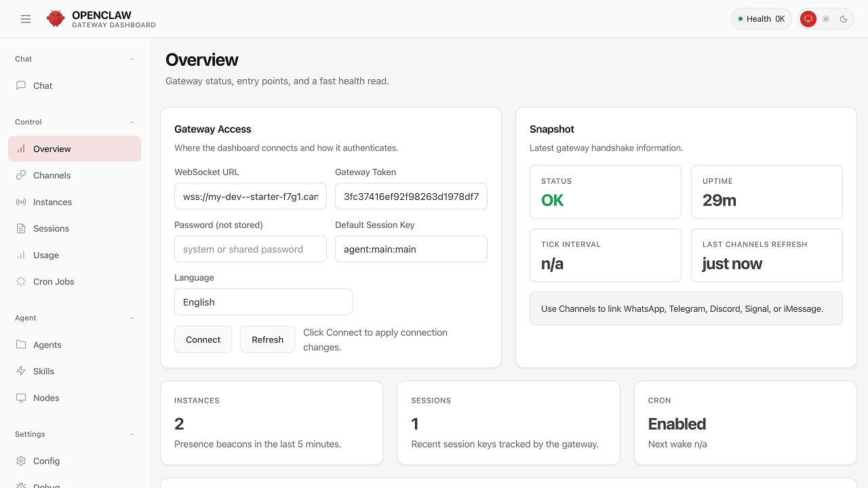Focus the Password (not stored) field
Image resolution: width=868 pixels, height=488 pixels.
pos(250,249)
